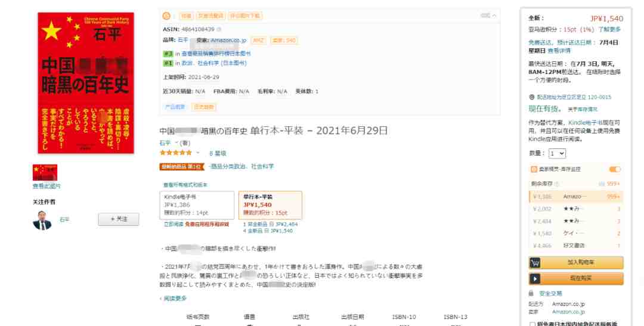Open the AMZ tag next to the seller name

pyautogui.click(x=258, y=41)
